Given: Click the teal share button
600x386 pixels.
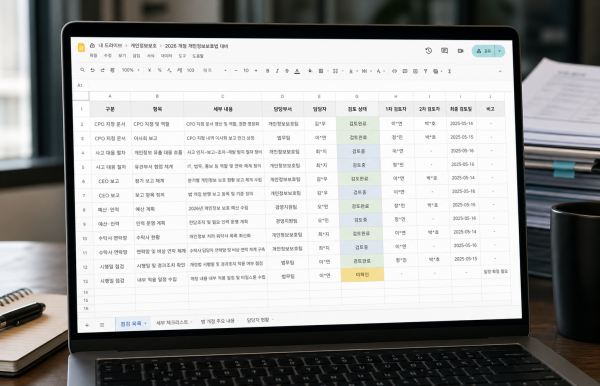Looking at the screenshot, I should click(x=484, y=51).
